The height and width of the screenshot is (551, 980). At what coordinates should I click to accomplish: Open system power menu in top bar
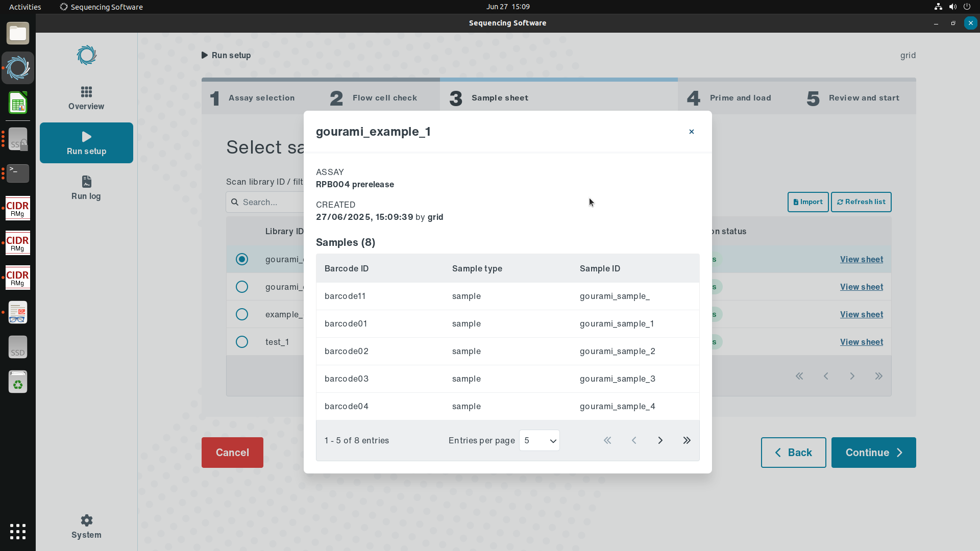pyautogui.click(x=967, y=7)
